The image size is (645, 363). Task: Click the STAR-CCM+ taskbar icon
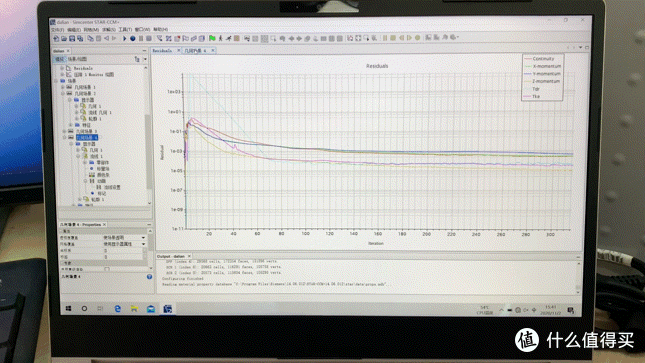pyautogui.click(x=167, y=309)
